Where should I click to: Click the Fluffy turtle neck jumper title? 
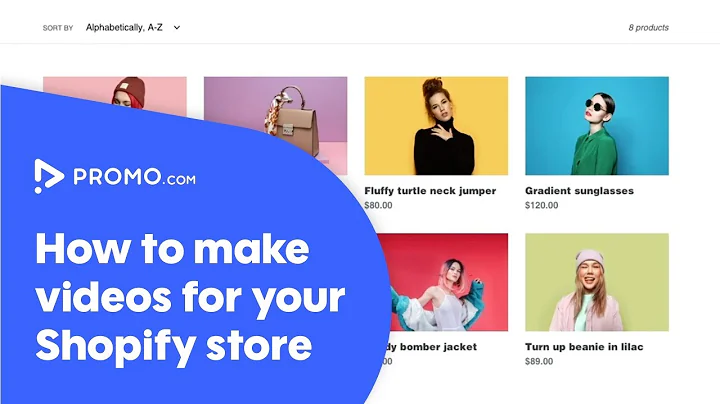(x=430, y=191)
